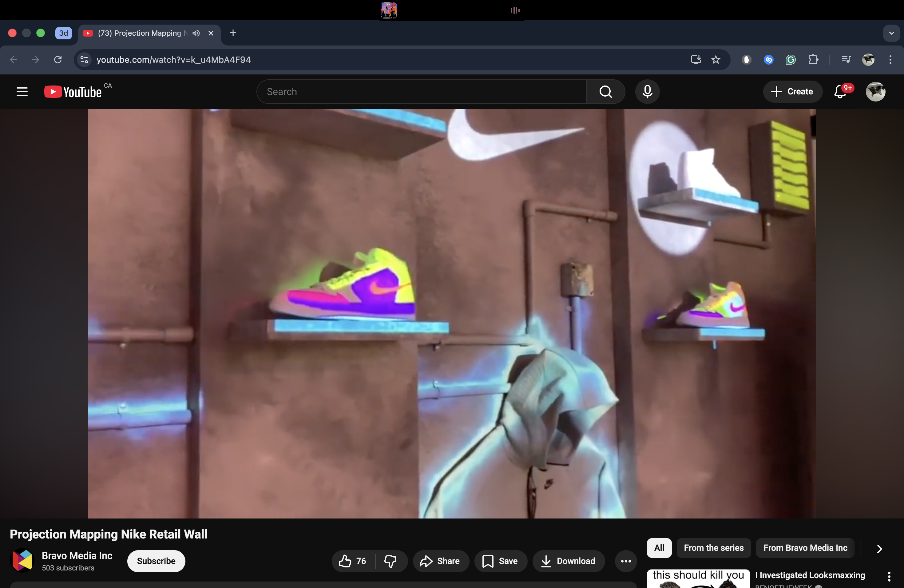This screenshot has height=588, width=904.
Task: Bookmark this page with the star icon
Action: point(716,60)
